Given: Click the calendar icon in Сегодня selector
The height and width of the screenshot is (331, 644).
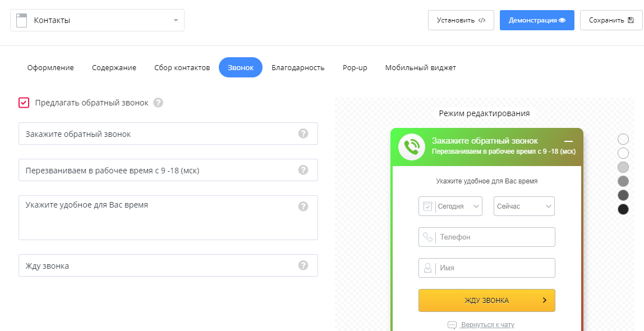Looking at the screenshot, I should (x=427, y=206).
